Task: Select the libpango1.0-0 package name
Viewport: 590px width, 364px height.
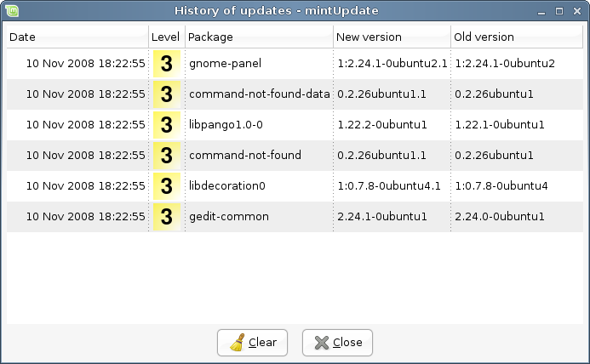Action: point(226,125)
